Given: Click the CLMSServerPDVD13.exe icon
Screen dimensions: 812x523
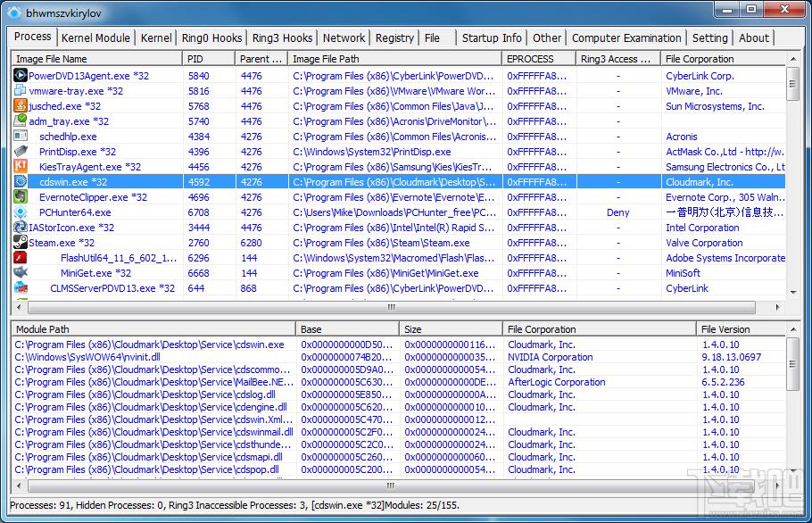Looking at the screenshot, I should 21,288.
